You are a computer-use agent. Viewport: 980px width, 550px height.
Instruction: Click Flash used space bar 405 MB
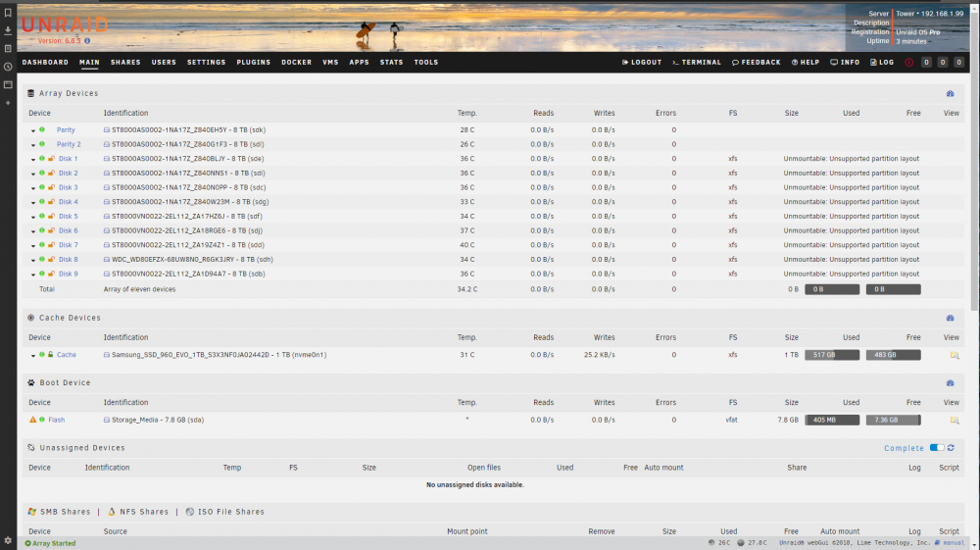(x=832, y=420)
